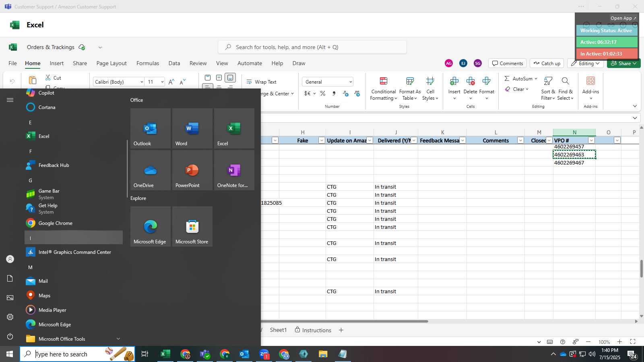Click the Increase Font Size icon
Image resolution: width=644 pixels, height=362 pixels.
point(171,82)
